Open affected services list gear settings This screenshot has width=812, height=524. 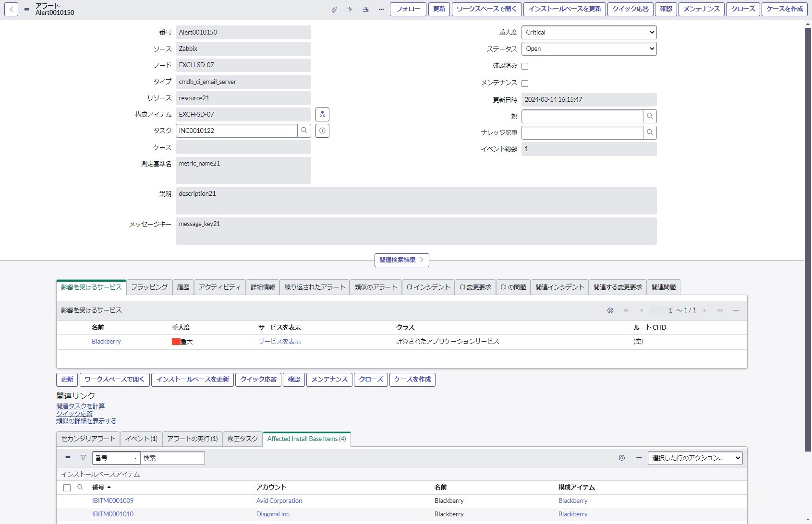(610, 310)
